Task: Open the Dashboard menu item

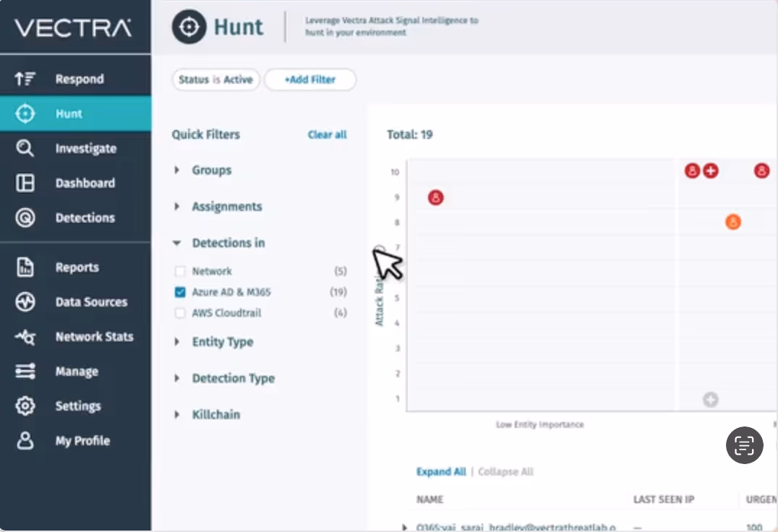Action: (75, 183)
